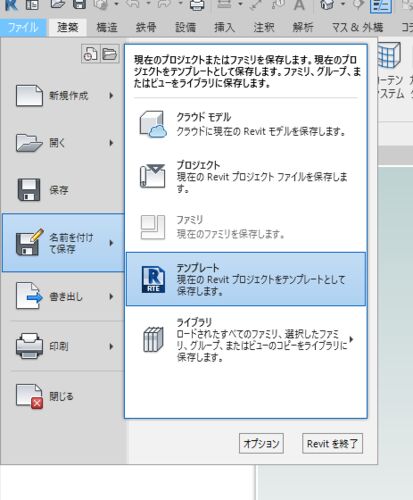The image size is (413, 500).
Task: Choose ライブラリ save option
Action: tap(246, 340)
